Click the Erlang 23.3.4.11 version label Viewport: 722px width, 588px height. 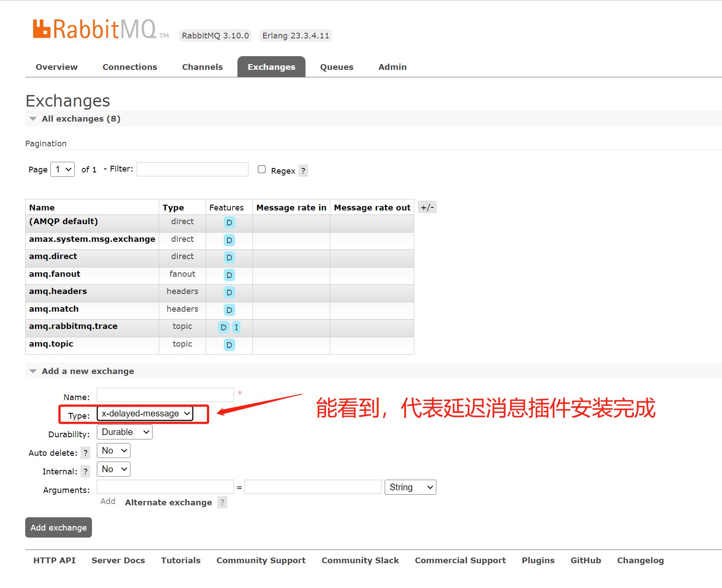point(296,35)
